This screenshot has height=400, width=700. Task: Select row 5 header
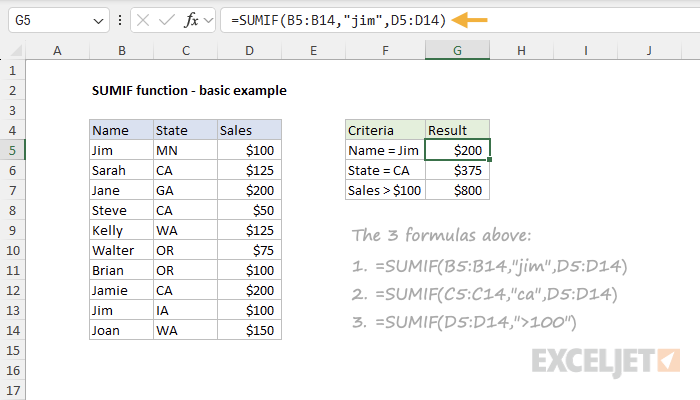click(x=12, y=150)
